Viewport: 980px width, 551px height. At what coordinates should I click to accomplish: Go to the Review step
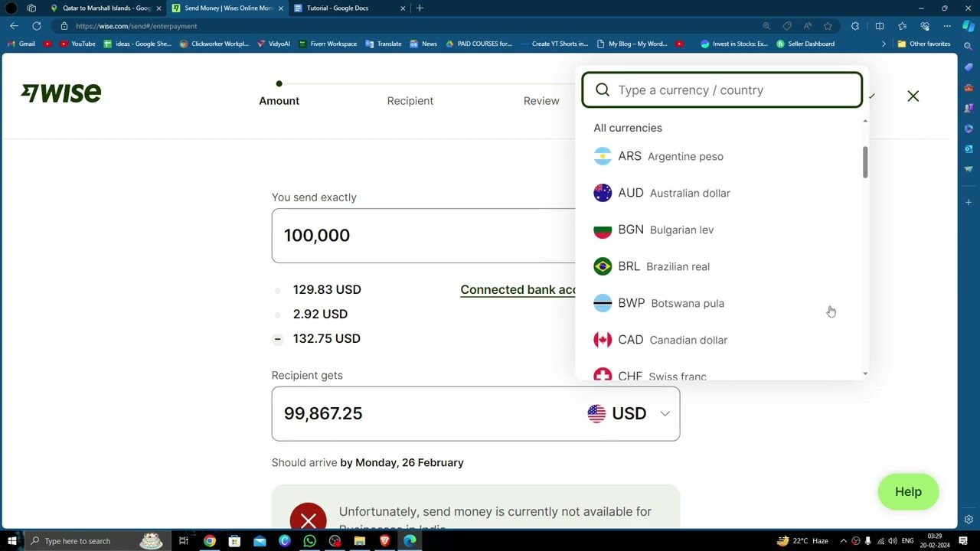541,101
